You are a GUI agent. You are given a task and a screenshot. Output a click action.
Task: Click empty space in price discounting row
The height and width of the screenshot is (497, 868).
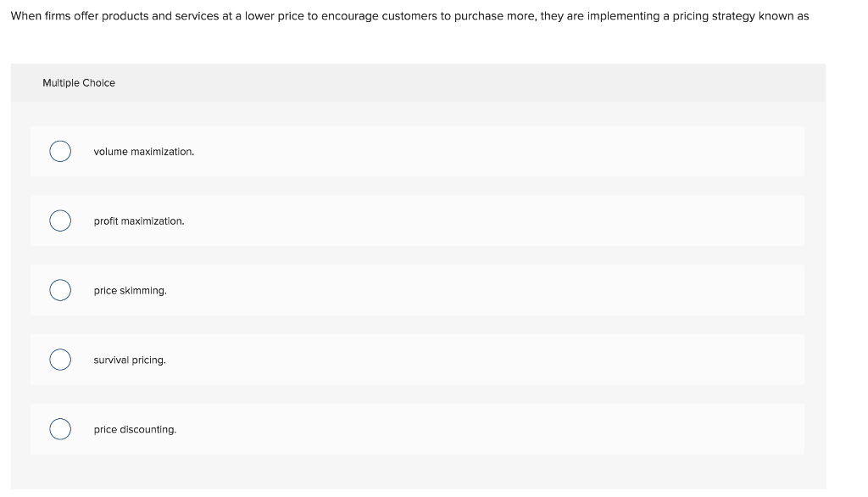[x=498, y=429]
